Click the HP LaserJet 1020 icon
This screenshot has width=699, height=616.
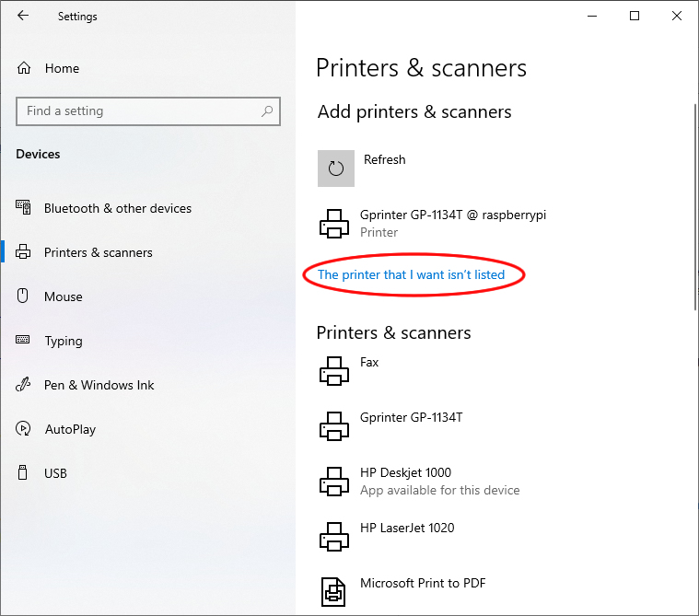pos(334,537)
